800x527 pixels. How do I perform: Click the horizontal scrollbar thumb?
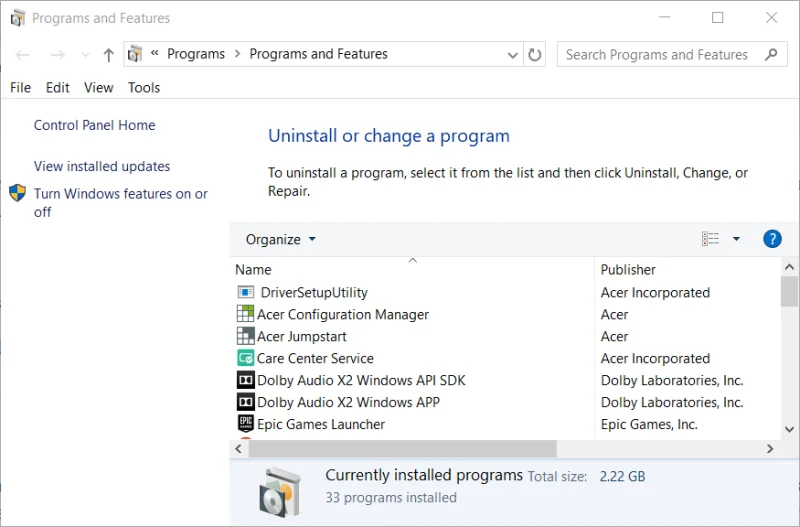(x=403, y=449)
